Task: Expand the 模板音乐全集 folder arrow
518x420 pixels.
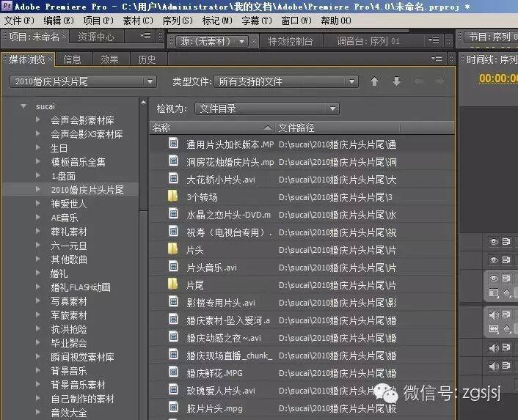Action: pyautogui.click(x=38, y=161)
